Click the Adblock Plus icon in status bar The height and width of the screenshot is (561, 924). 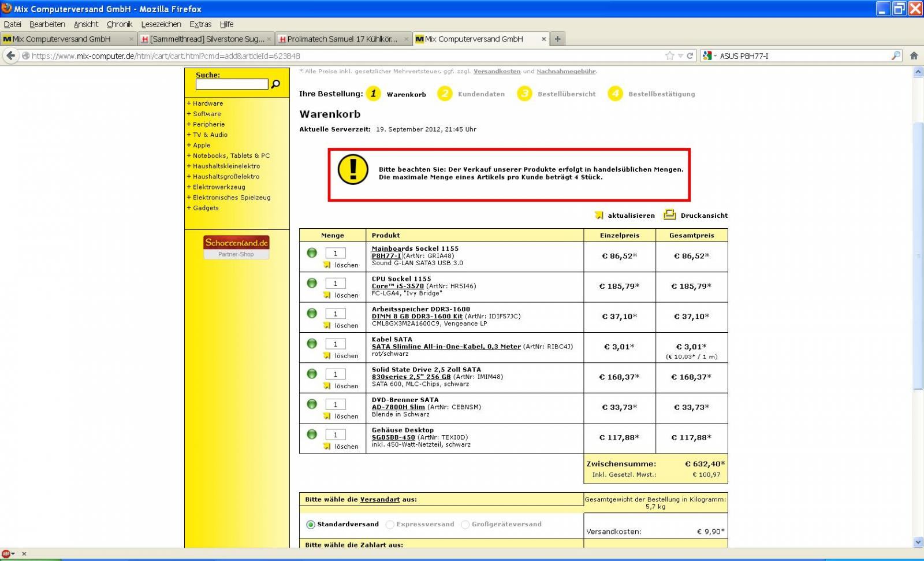coord(6,553)
